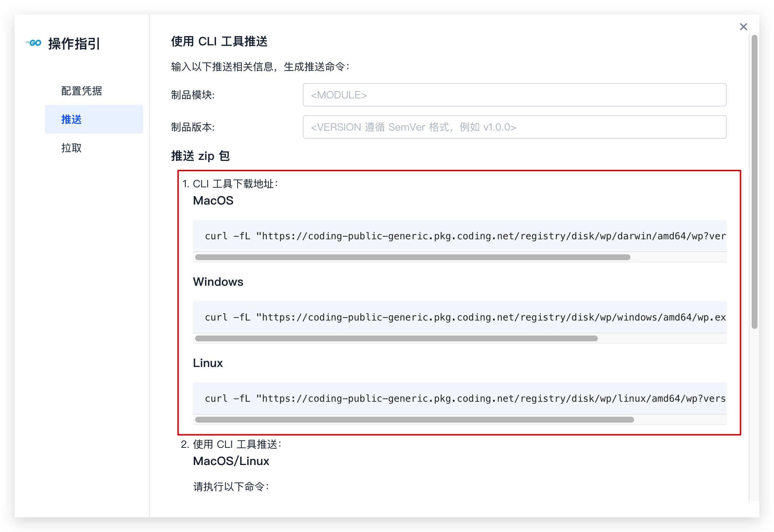Image resolution: width=774 pixels, height=532 pixels.
Task: Click the Windows code block horizontal scrollbar
Action: coord(397,338)
